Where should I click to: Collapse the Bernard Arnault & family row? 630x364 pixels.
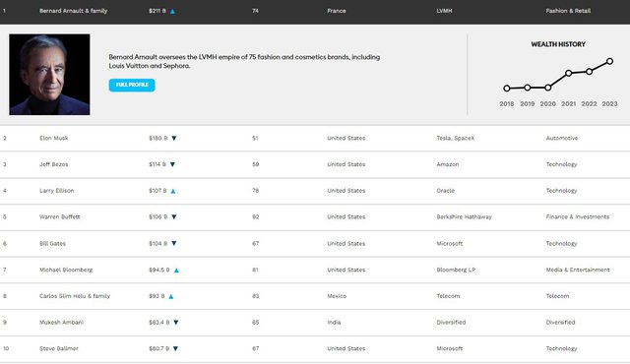point(315,11)
